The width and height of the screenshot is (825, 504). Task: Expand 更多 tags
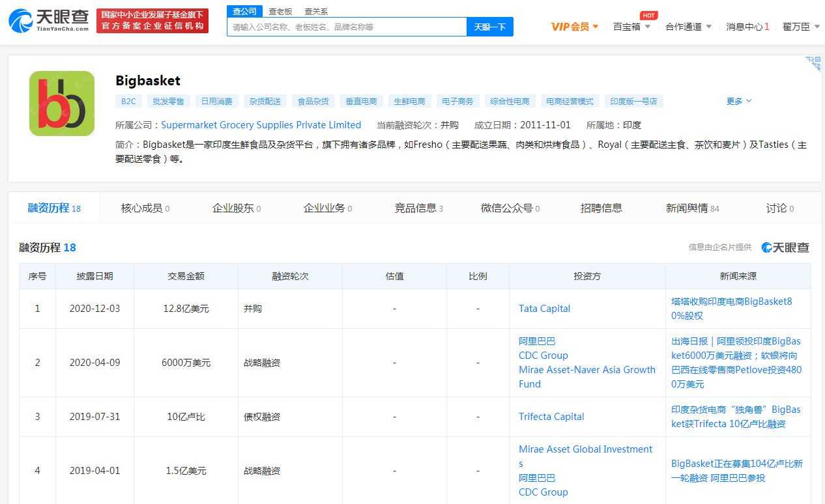(x=739, y=101)
